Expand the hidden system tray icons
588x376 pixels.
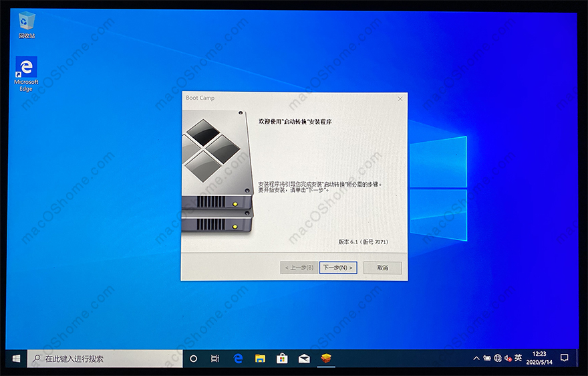tap(476, 359)
